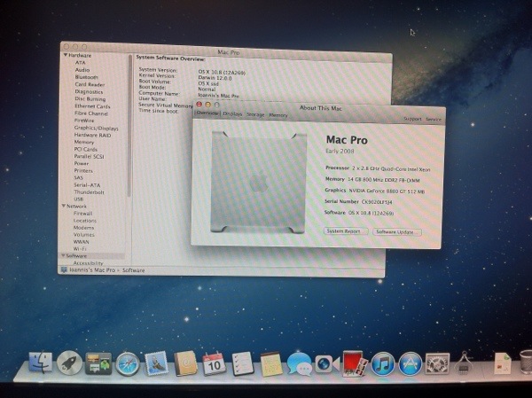The height and width of the screenshot is (398, 532).
Task: Open the Trash in dock
Action: 526,363
